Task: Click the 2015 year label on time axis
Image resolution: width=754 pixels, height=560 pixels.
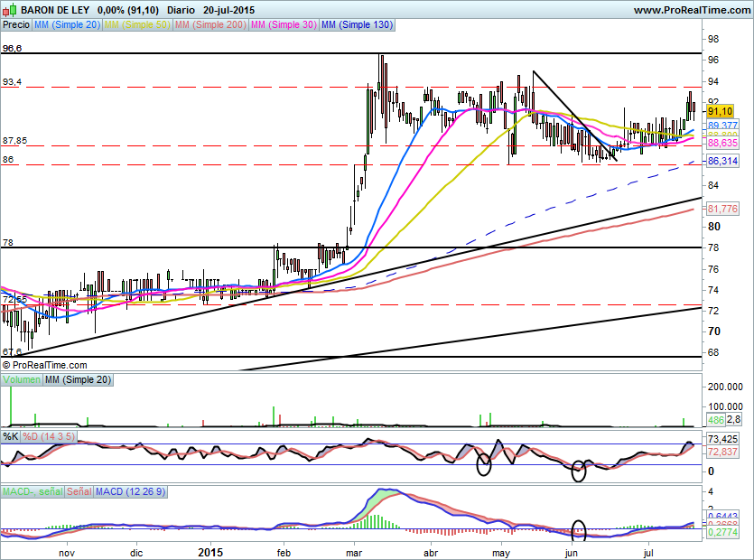Action: click(210, 552)
